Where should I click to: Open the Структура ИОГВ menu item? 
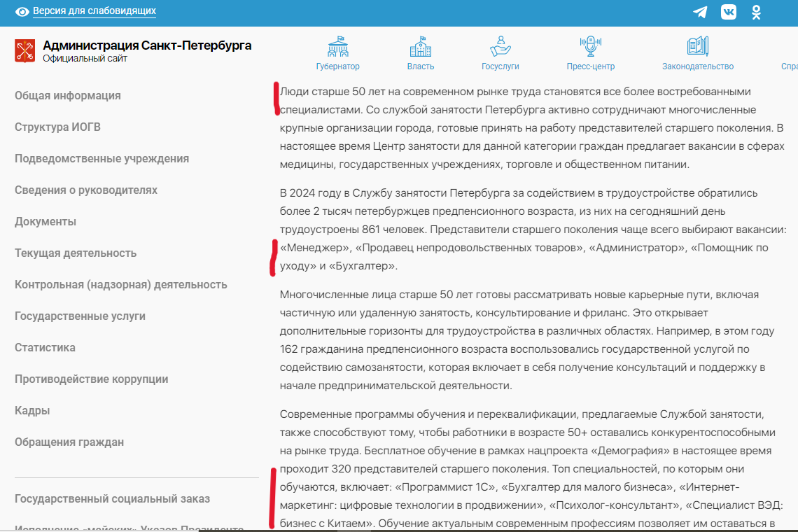point(57,127)
